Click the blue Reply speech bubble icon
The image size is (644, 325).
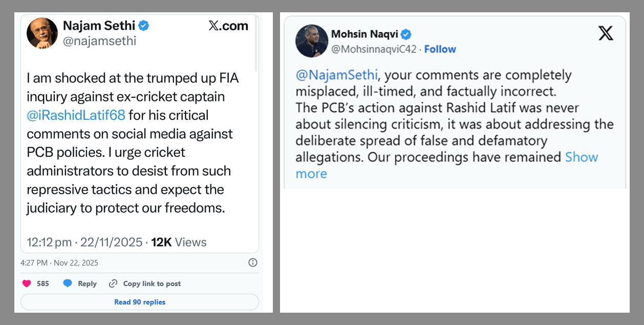[x=68, y=283]
